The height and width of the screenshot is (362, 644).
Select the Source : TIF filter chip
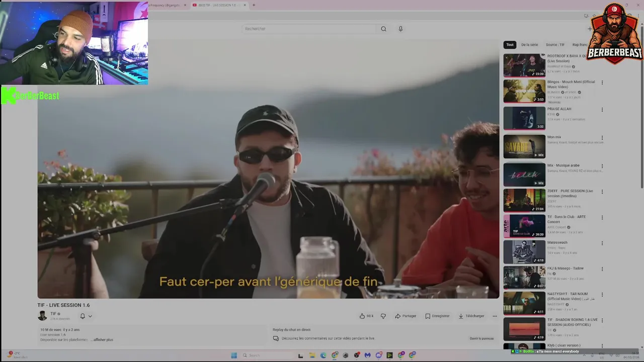coord(555,45)
